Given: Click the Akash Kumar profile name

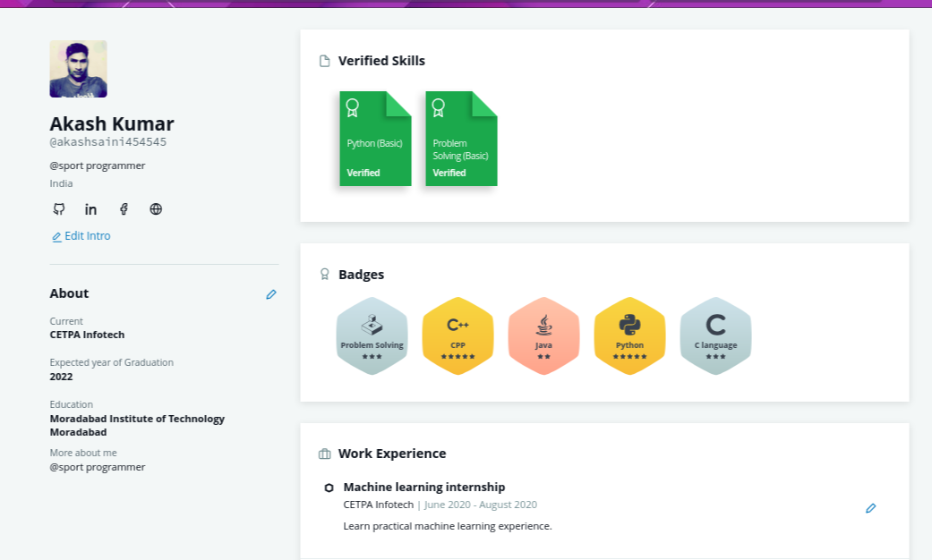Looking at the screenshot, I should [x=112, y=124].
